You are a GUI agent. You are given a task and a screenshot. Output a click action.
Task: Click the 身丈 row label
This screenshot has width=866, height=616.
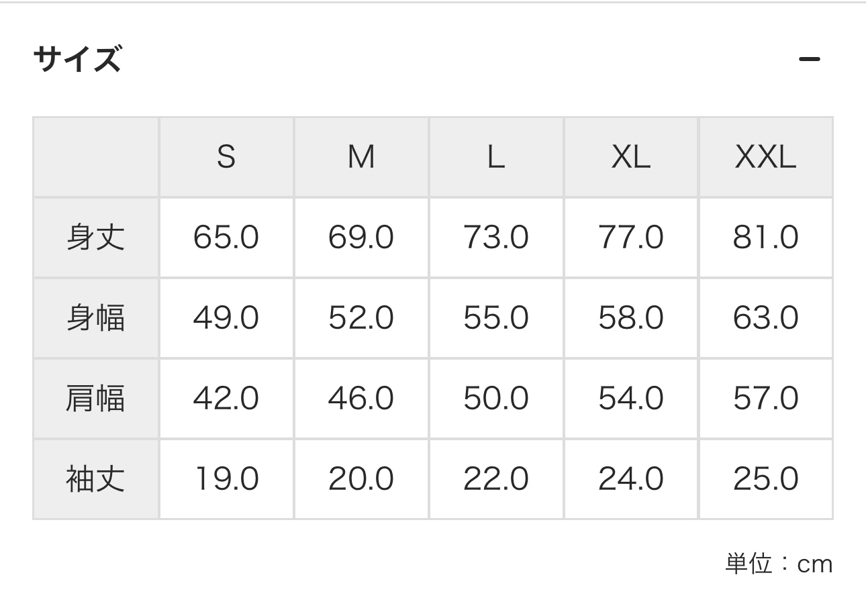95,238
